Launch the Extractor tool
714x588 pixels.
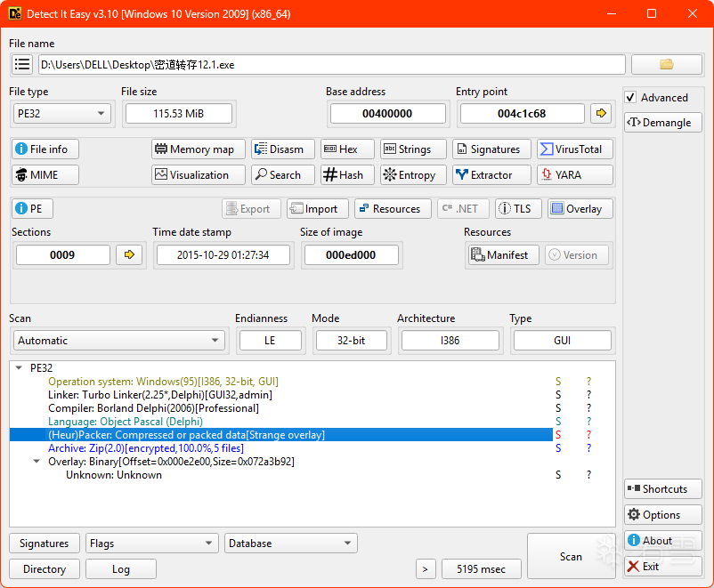pyautogui.click(x=491, y=174)
